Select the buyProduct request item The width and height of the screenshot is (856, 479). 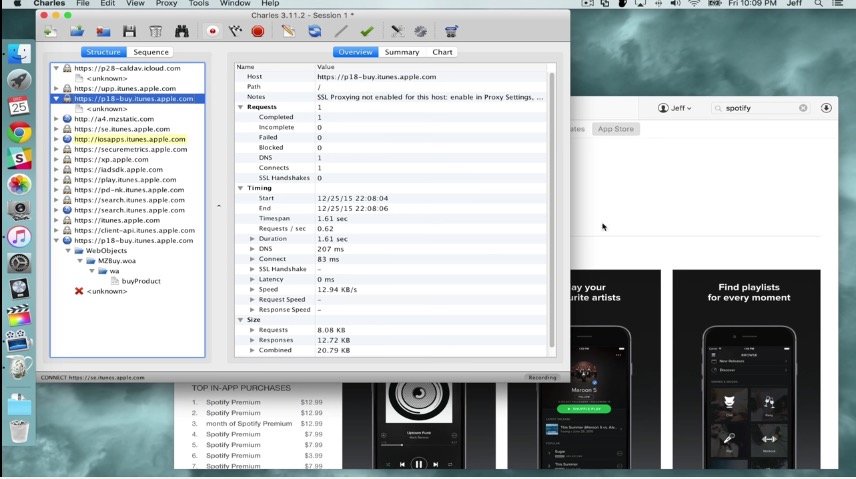pyautogui.click(x=141, y=281)
